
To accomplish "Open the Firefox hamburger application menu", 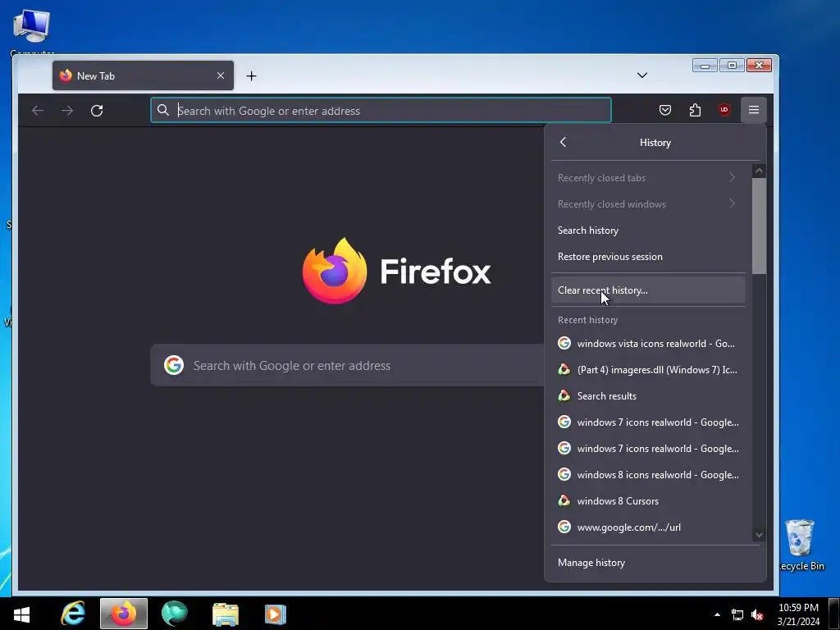I will pyautogui.click(x=753, y=111).
